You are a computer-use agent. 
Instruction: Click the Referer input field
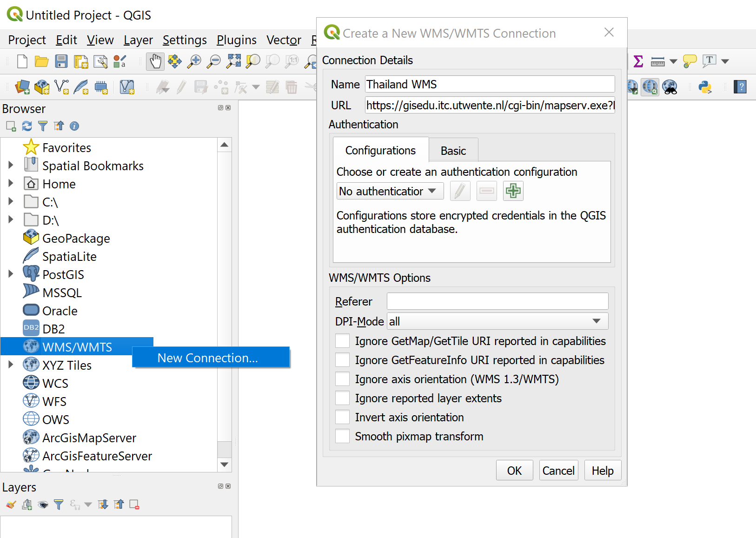tap(497, 301)
